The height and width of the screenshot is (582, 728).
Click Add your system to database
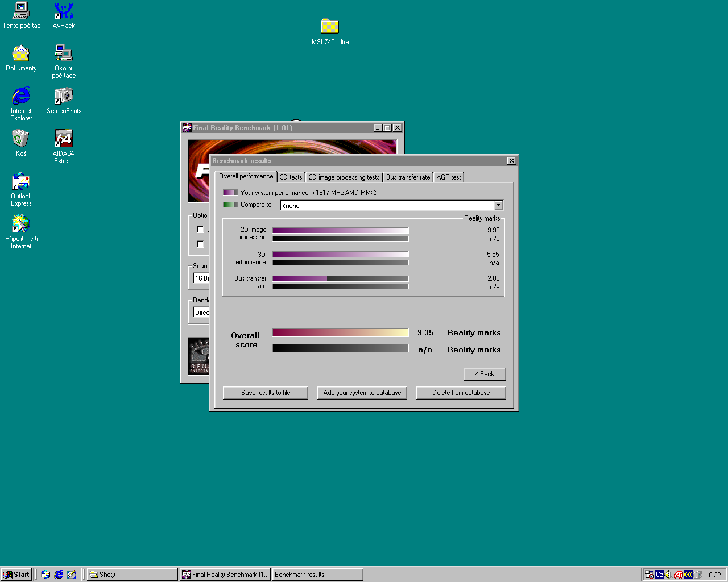pyautogui.click(x=362, y=393)
